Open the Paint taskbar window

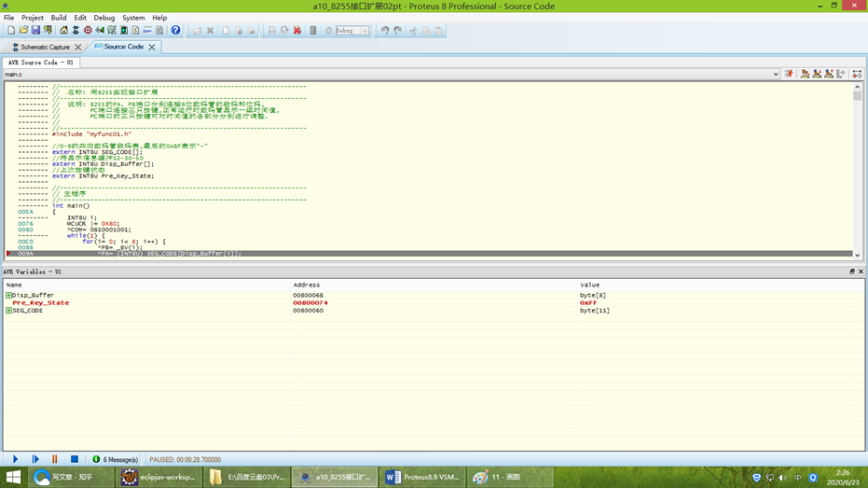pyautogui.click(x=510, y=477)
